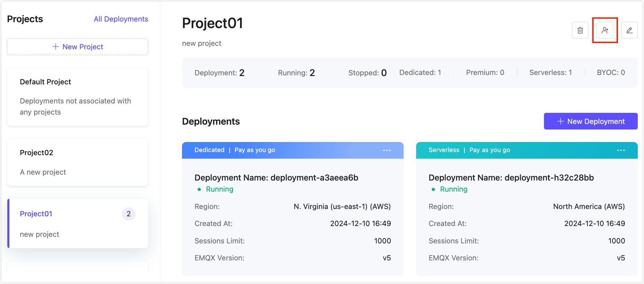The image size is (644, 284).
Task: Select Project01 in the sidebar
Action: pyautogui.click(x=36, y=214)
